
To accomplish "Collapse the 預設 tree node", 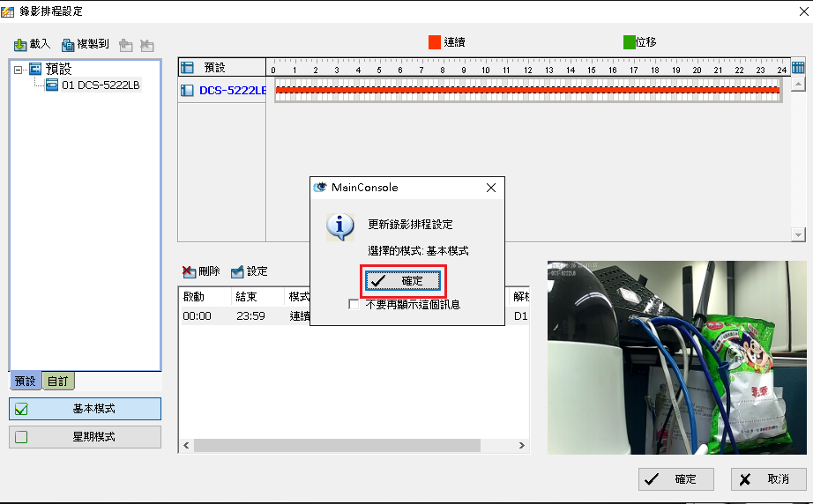I will [x=19, y=69].
